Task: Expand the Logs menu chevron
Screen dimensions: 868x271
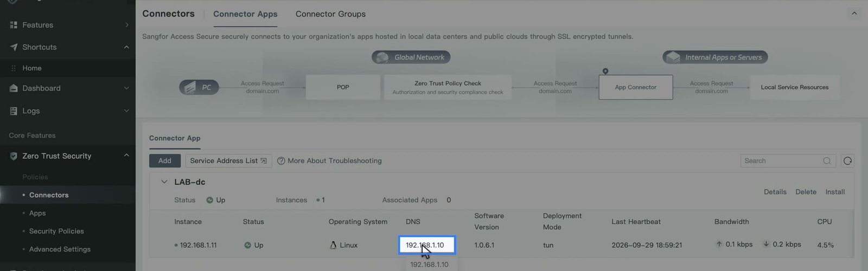Action: pos(126,111)
